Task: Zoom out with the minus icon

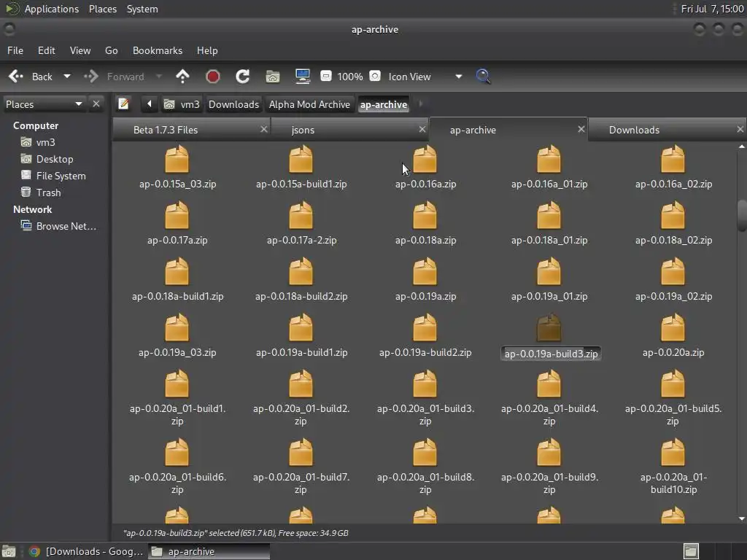Action: (326, 76)
